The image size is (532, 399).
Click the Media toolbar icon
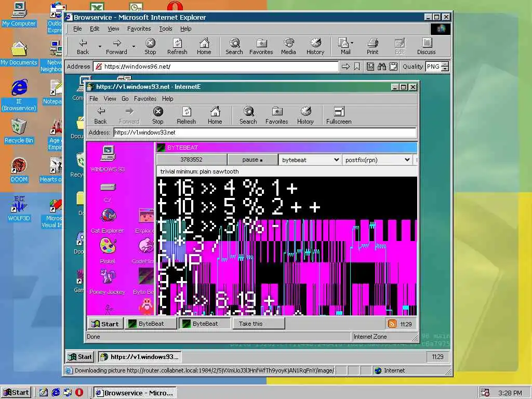pos(288,46)
